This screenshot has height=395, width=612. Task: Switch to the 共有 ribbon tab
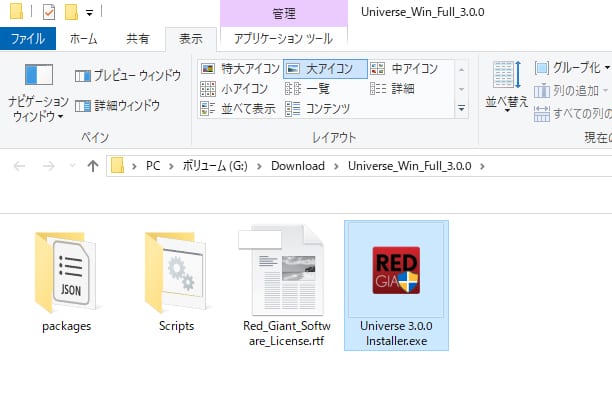tap(137, 39)
